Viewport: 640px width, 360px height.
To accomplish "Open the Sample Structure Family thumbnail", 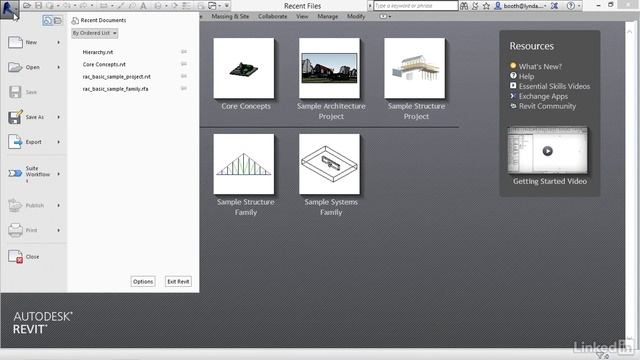I will click(244, 164).
